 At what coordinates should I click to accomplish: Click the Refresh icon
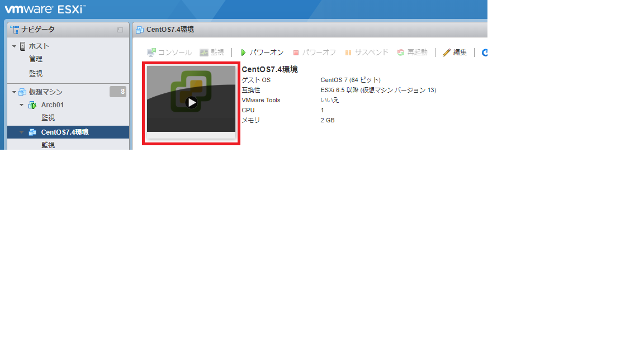click(485, 53)
